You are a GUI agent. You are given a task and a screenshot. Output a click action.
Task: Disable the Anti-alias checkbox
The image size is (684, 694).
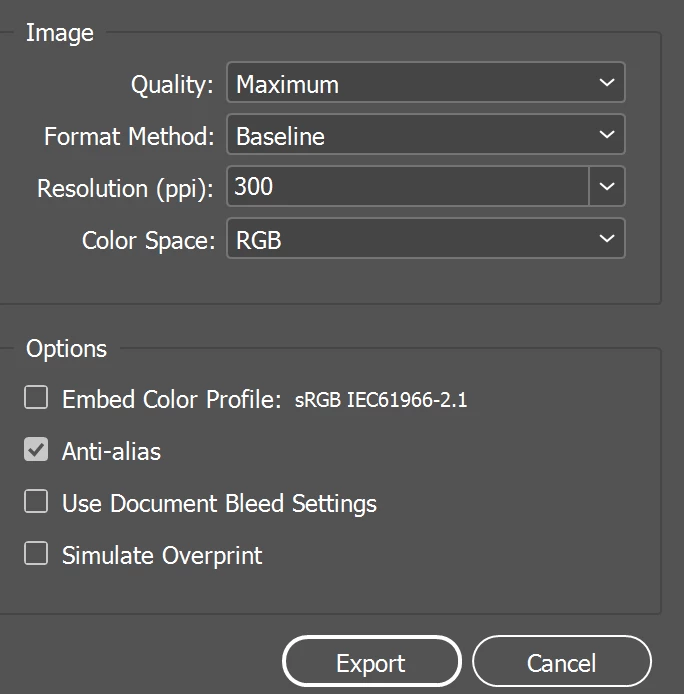pos(36,451)
